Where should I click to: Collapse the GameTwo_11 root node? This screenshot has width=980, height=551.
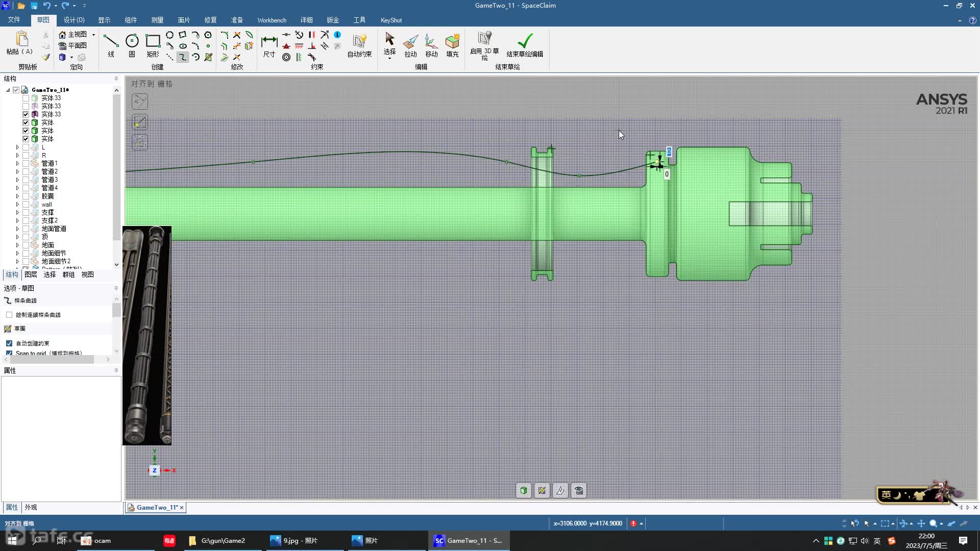(x=8, y=90)
